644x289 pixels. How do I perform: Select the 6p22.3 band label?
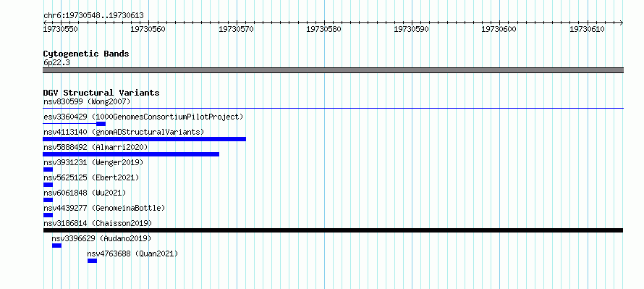click(56, 62)
